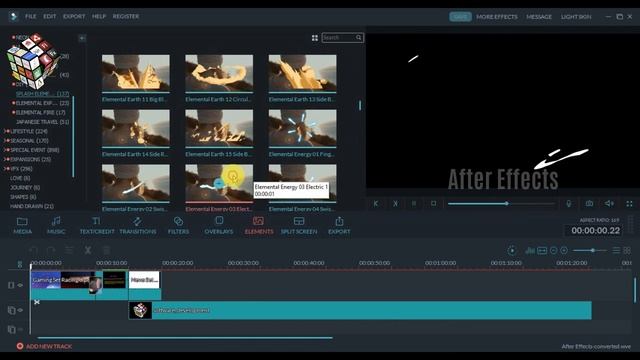Click the previous frame preview control
This screenshot has height=360, width=640.
click(x=376, y=203)
